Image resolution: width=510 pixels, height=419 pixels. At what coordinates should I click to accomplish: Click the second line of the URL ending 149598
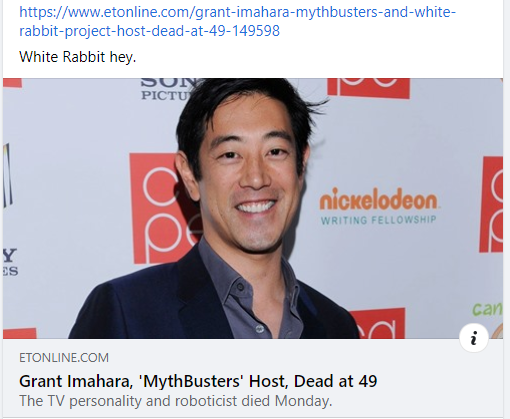click(149, 31)
